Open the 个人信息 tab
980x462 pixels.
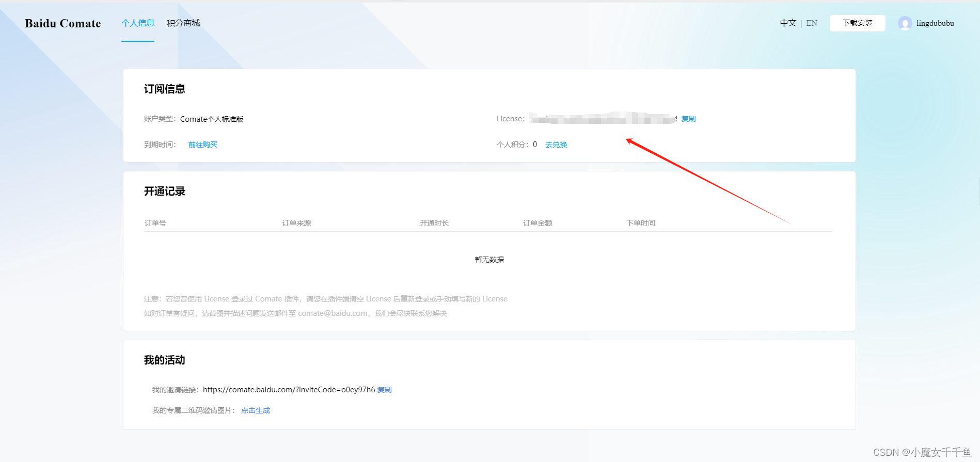[138, 23]
